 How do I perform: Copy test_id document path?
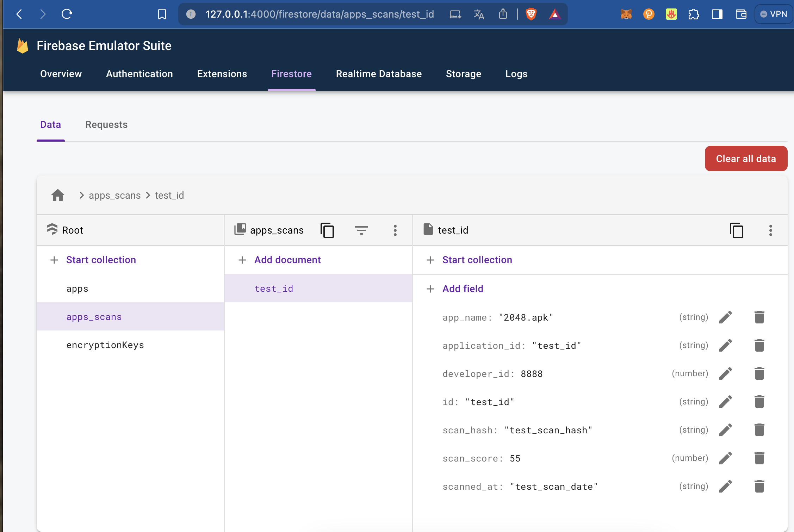coord(737,230)
